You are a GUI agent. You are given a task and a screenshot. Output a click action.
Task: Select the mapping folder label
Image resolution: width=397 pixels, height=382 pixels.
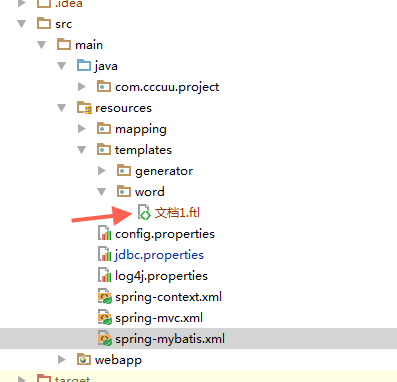pyautogui.click(x=141, y=129)
